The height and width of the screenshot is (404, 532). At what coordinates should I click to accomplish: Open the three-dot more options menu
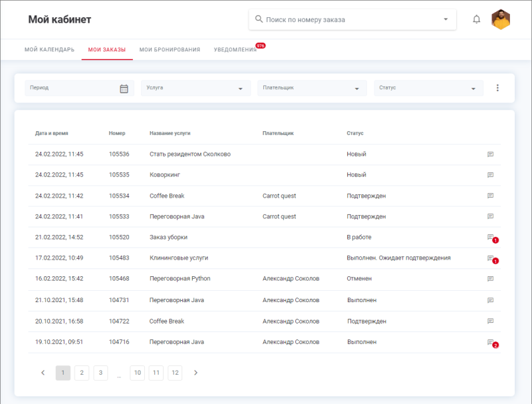pos(497,88)
